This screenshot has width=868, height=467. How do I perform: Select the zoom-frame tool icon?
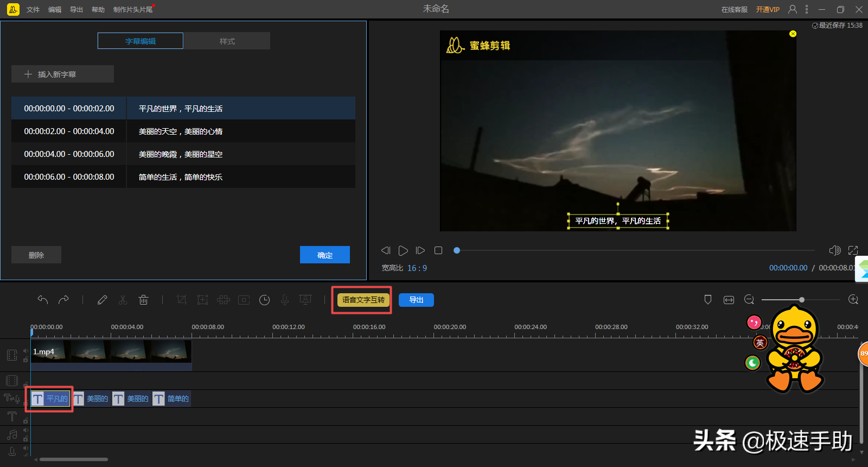[x=202, y=300]
